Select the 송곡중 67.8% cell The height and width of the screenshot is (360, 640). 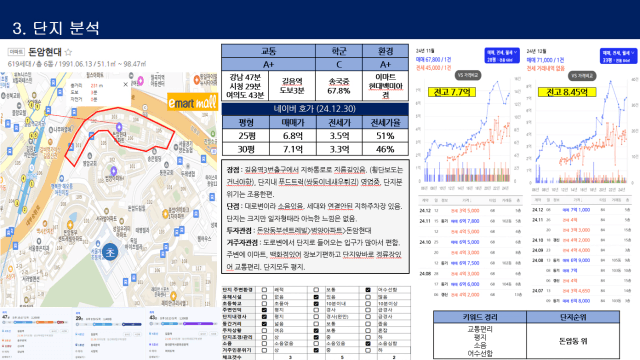339,86
